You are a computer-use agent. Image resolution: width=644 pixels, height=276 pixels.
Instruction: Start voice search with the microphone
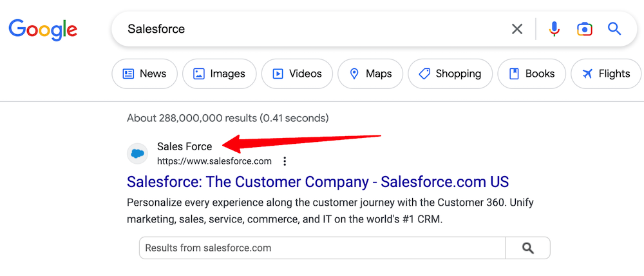click(554, 29)
